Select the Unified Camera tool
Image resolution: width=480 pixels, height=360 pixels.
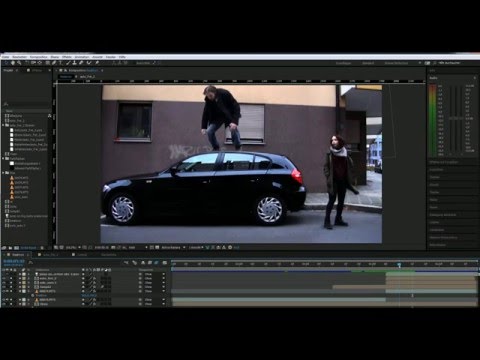pyautogui.click(x=33, y=63)
